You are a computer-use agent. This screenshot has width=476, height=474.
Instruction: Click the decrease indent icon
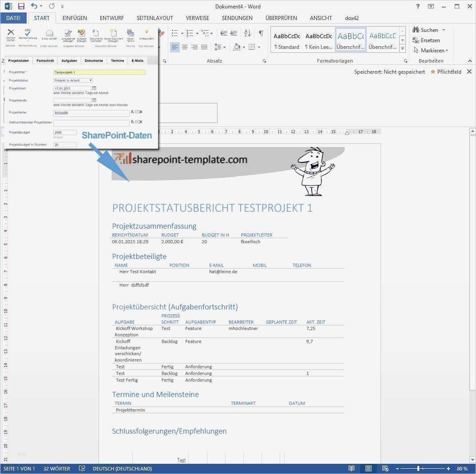pos(223,33)
